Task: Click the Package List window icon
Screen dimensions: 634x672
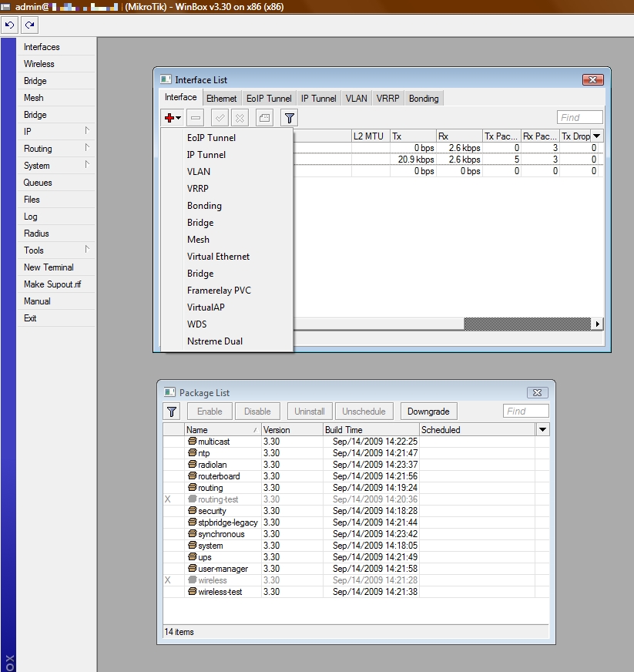Action: click(x=169, y=392)
